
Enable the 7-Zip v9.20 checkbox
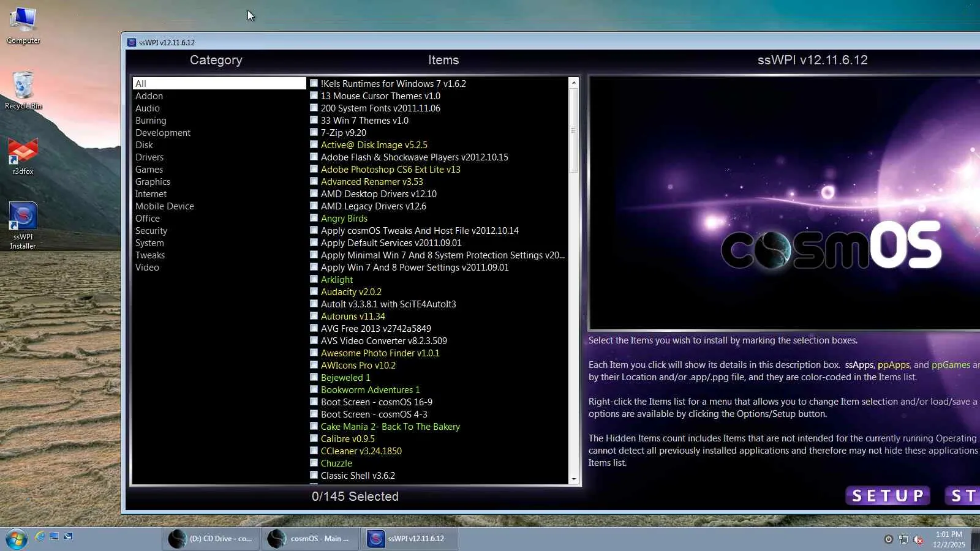[314, 132]
